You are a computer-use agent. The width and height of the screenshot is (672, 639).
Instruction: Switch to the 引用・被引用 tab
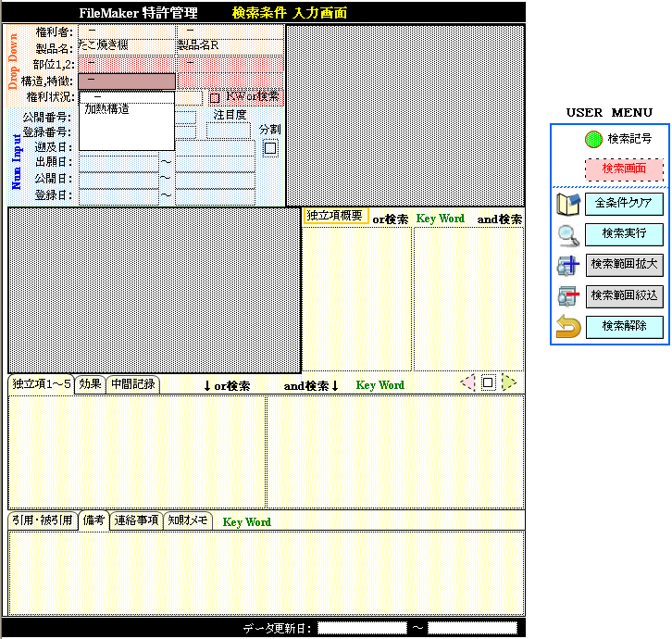43,520
